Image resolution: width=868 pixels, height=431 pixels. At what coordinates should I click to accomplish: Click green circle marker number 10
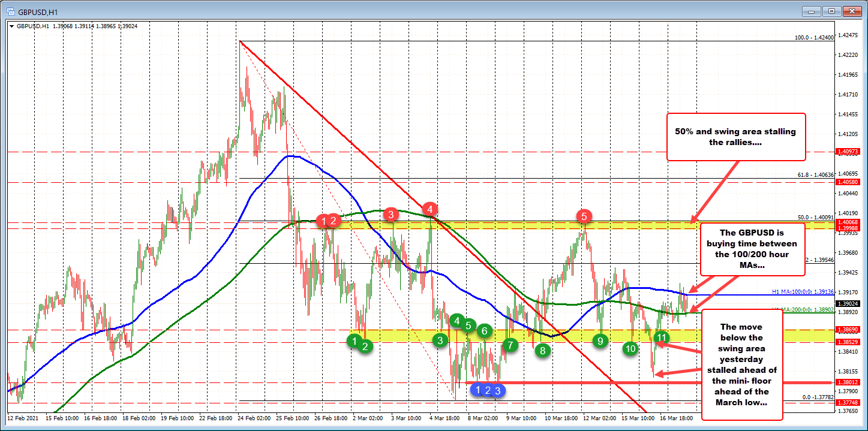pyautogui.click(x=630, y=348)
